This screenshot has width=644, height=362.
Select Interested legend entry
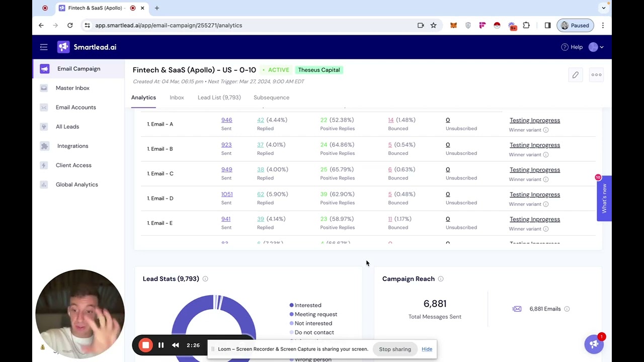305,305
